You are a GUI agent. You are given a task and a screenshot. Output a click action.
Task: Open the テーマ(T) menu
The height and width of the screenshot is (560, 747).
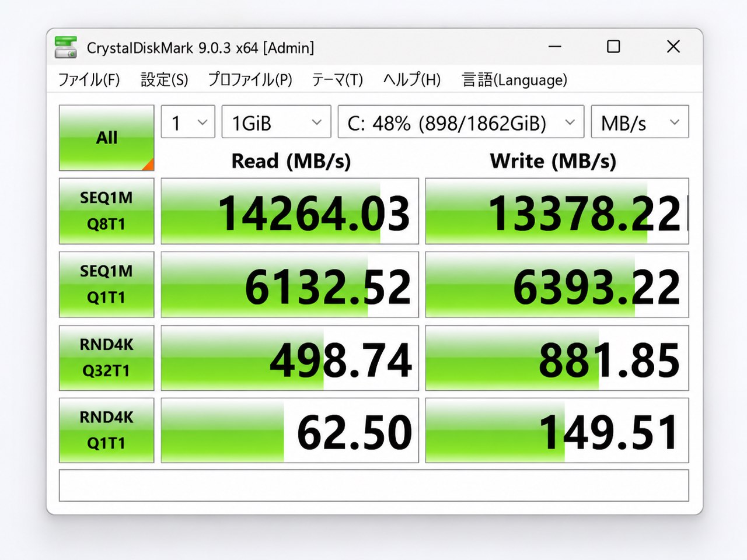[x=337, y=79]
